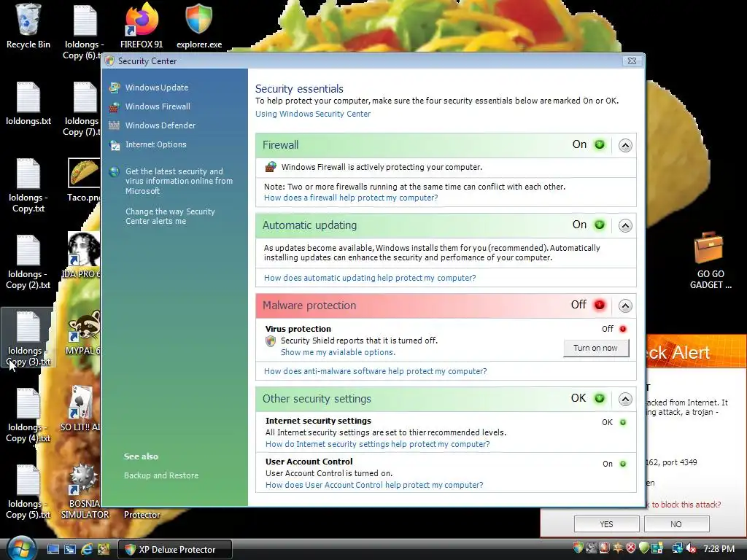Open Windows Defender from the sidebar
Viewport: 747px width, 560px height.
click(160, 125)
